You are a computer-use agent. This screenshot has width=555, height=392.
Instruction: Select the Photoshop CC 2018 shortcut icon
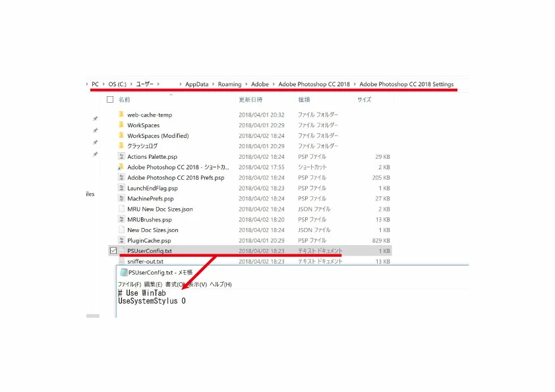(121, 167)
